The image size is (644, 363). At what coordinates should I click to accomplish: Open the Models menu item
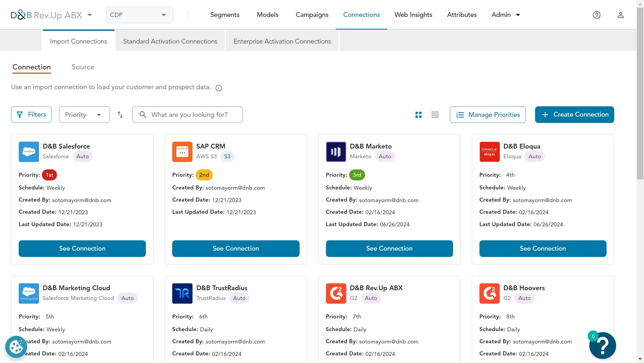click(267, 15)
